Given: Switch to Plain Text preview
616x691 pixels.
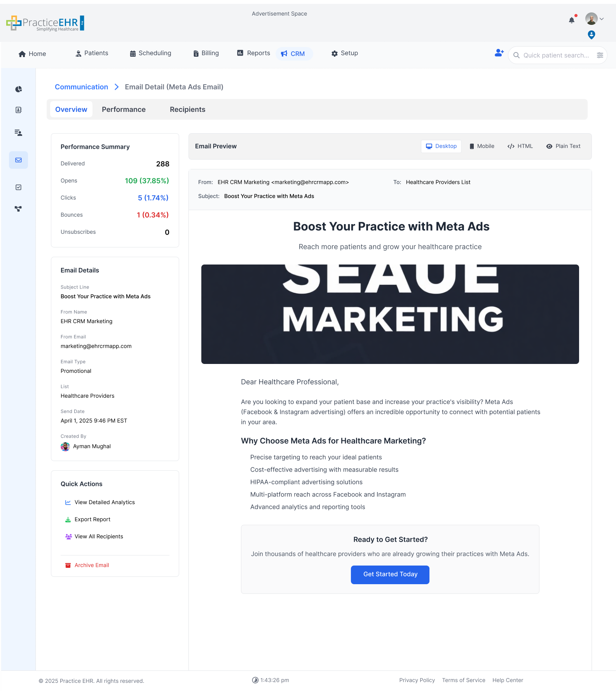Looking at the screenshot, I should [563, 146].
